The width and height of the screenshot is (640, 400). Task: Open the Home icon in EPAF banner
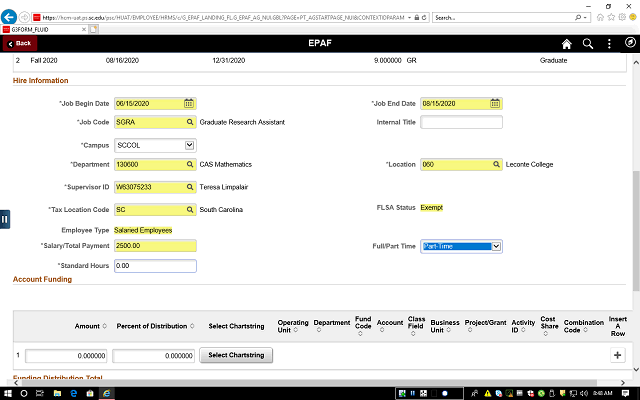pos(567,44)
